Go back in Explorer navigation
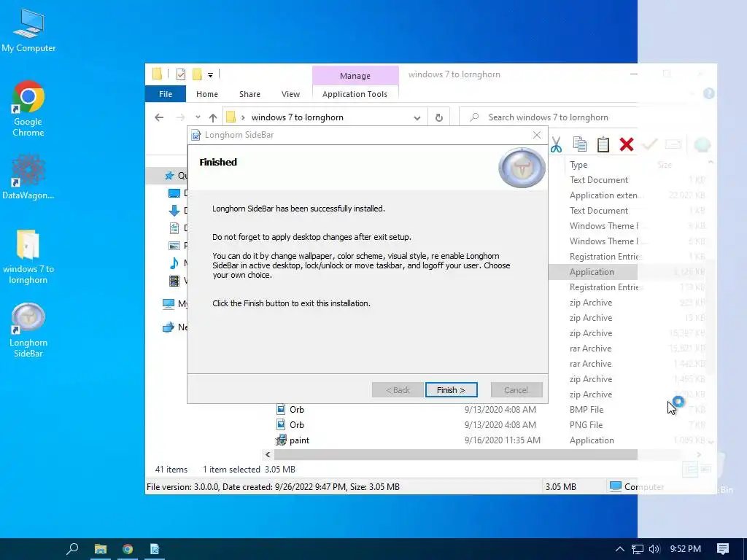Screen dimensions: 747x560 (x=159, y=117)
